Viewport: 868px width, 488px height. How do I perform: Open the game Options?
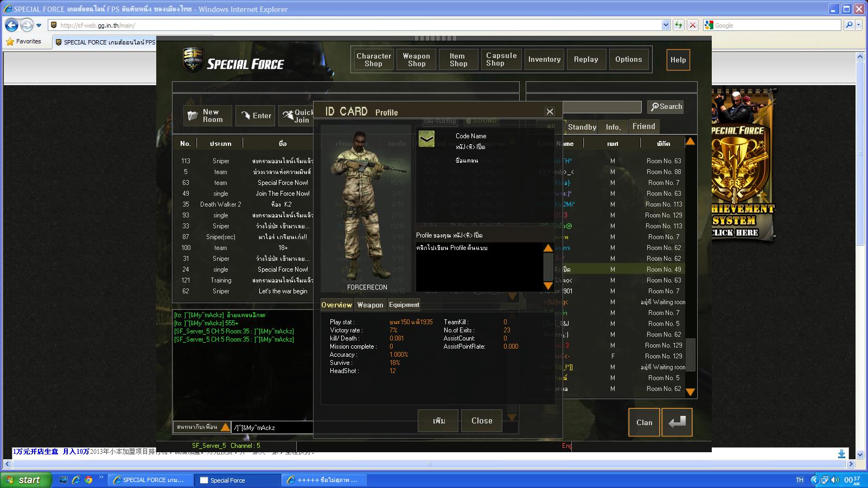(x=628, y=60)
